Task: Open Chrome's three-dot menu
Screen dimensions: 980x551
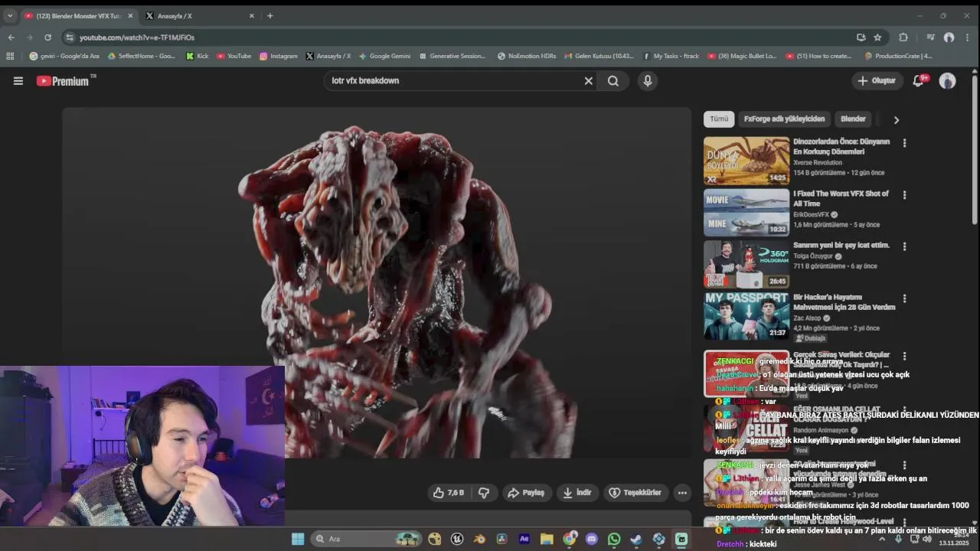Action: [x=968, y=37]
